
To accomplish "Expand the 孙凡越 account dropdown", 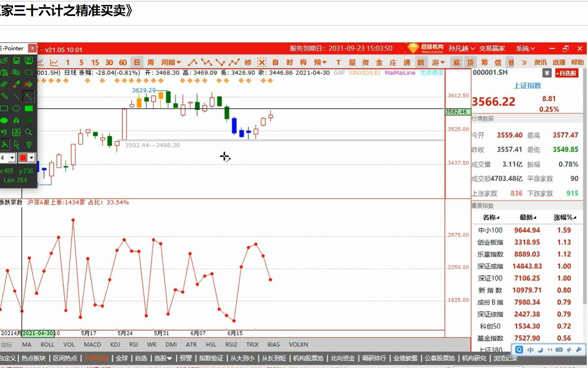I will click(x=462, y=49).
